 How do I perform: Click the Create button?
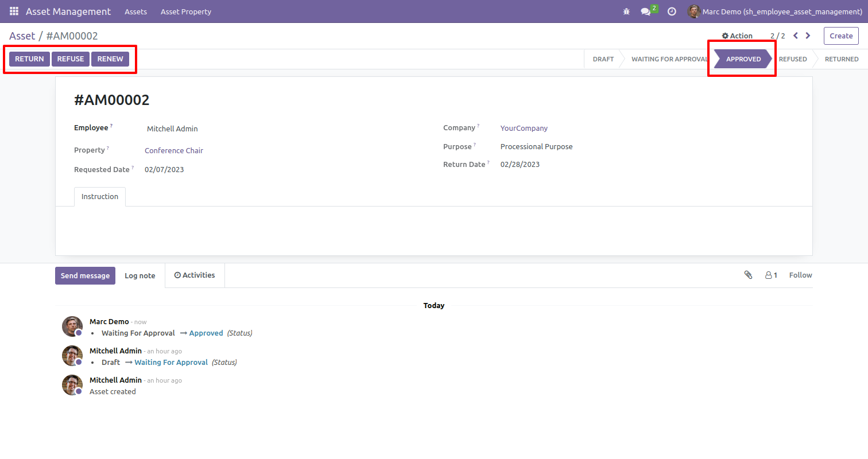click(841, 36)
